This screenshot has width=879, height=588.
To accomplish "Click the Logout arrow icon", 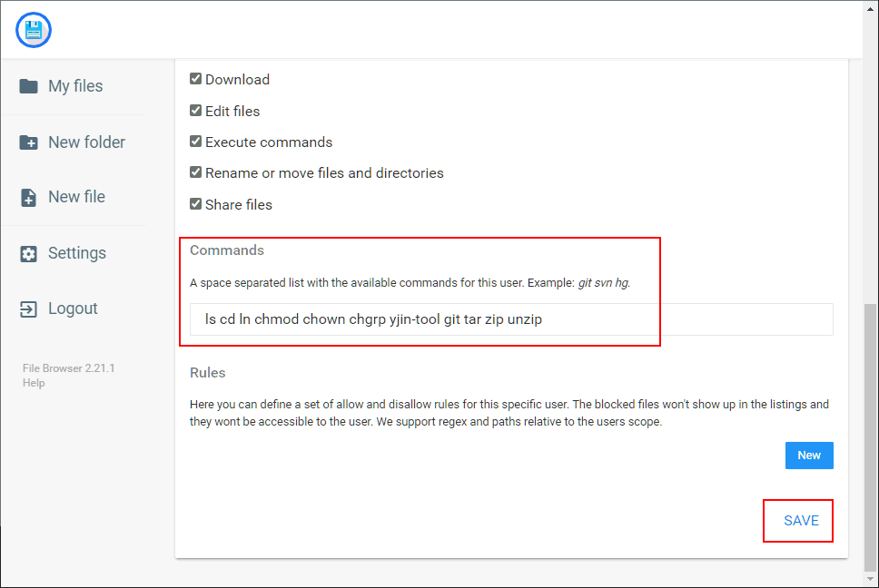I will tap(29, 309).
